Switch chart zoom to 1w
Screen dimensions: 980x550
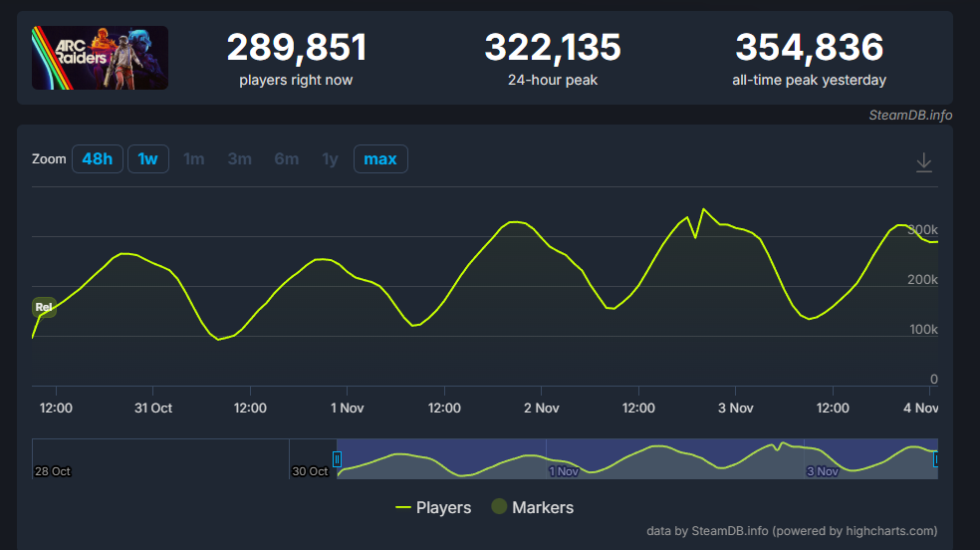click(x=148, y=159)
